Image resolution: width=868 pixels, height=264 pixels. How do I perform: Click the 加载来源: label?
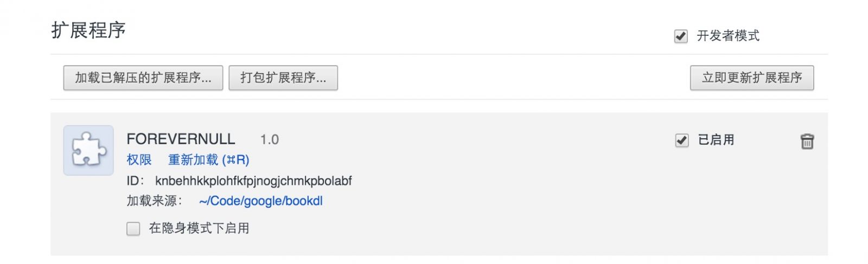click(154, 201)
